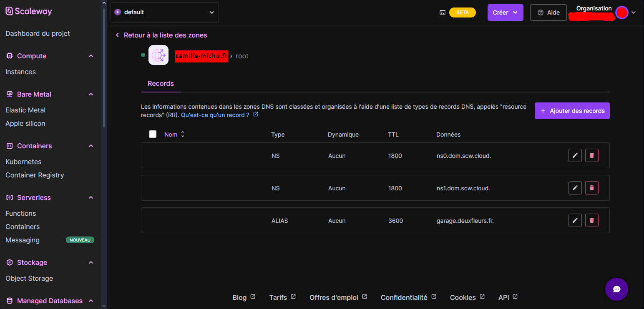Click the ALIAS type cell
644x309 pixels.
click(280, 221)
